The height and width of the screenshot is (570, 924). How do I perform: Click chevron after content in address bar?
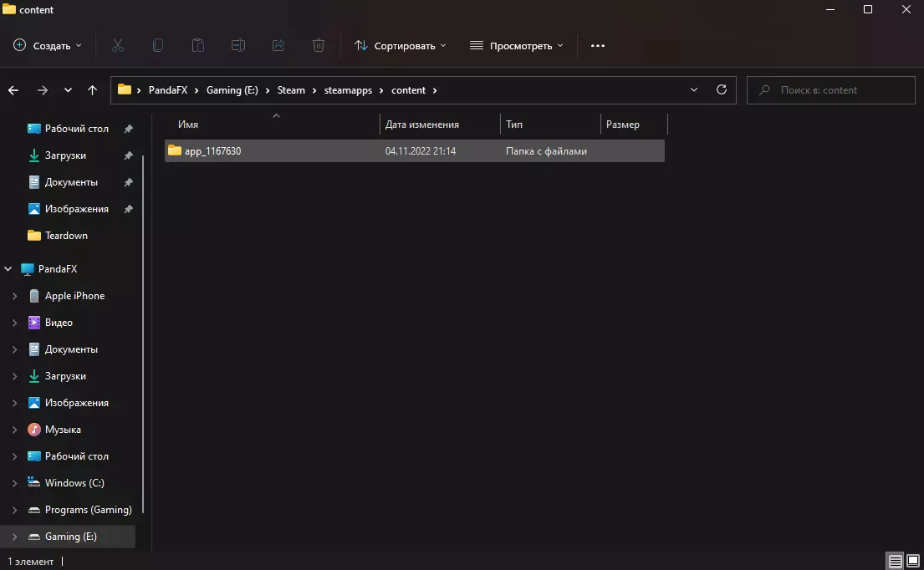point(435,90)
